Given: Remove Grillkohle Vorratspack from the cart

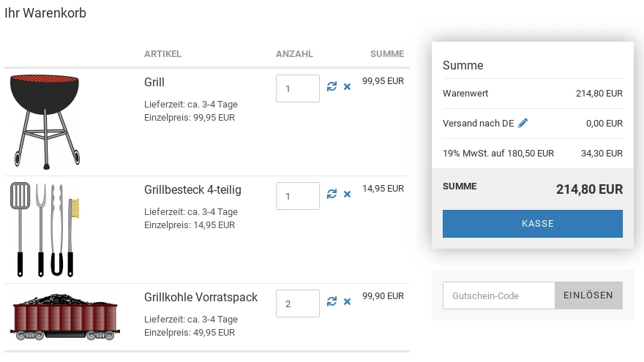Looking at the screenshot, I should [347, 301].
